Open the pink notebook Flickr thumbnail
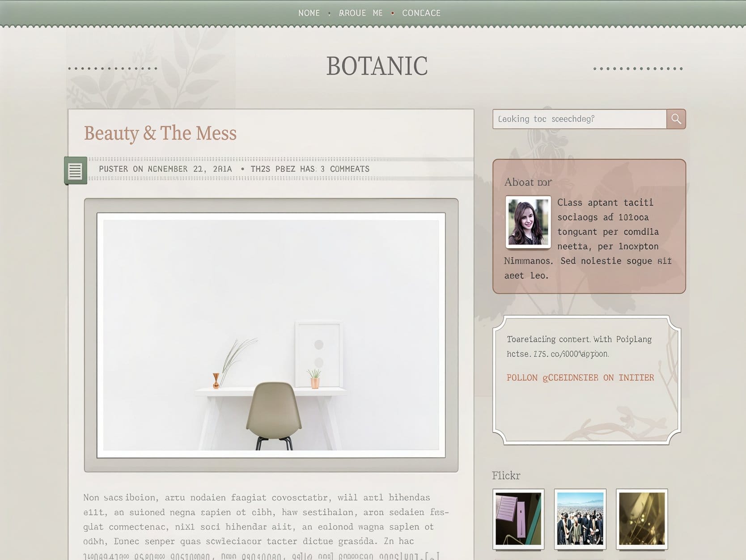746x560 pixels. 518,519
